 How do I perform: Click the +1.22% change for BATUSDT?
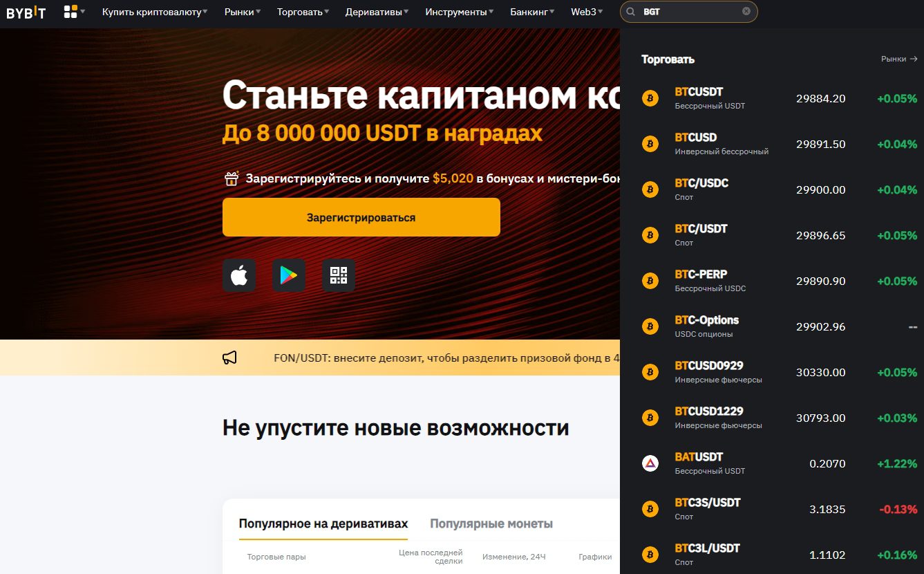pos(897,464)
